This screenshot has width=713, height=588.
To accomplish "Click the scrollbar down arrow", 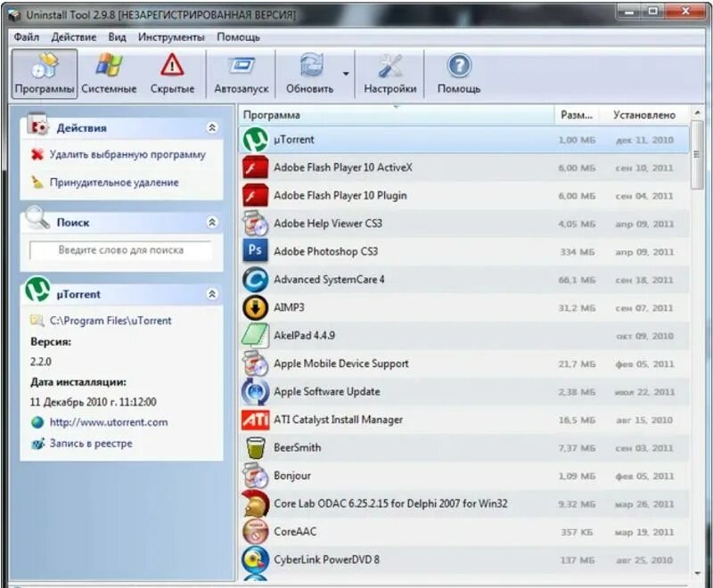I will [x=697, y=574].
